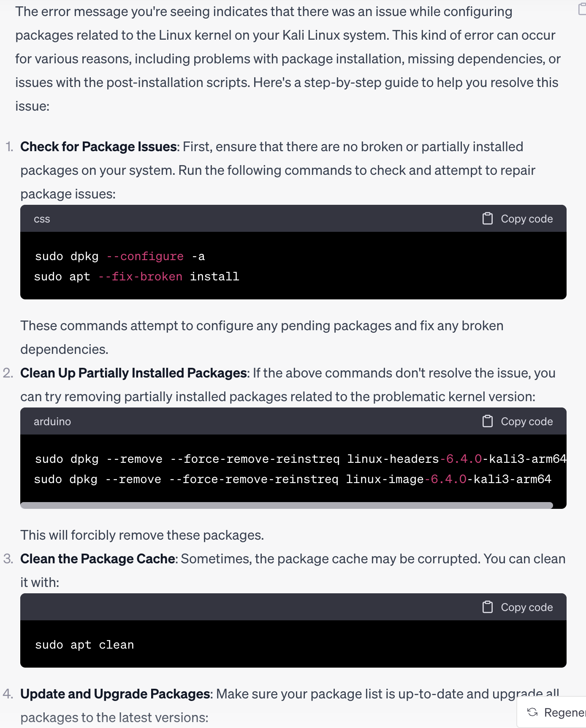The width and height of the screenshot is (586, 728).
Task: Click the clipboard icon in the arduino code block
Action: 488,421
